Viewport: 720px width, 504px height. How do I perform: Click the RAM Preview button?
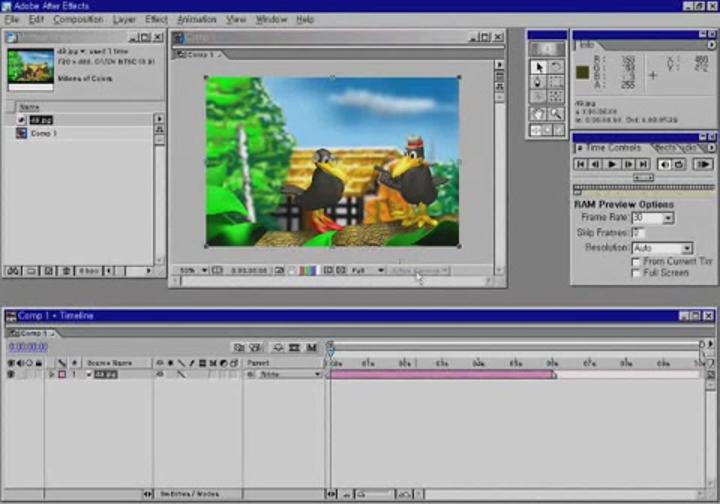coord(703,164)
